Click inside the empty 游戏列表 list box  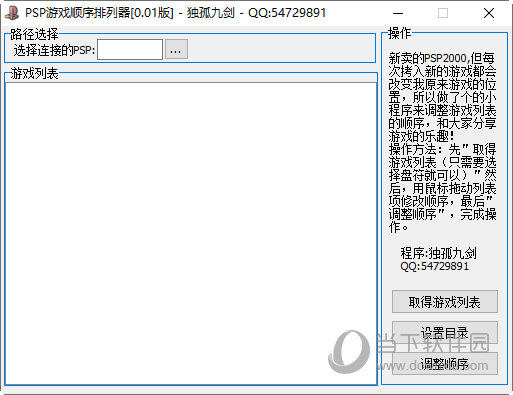(191, 233)
